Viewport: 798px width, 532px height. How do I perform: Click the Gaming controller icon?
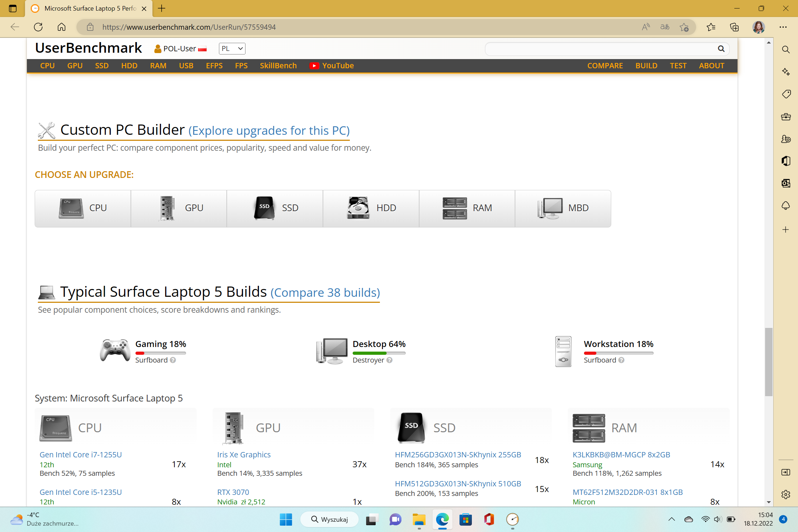pyautogui.click(x=115, y=350)
